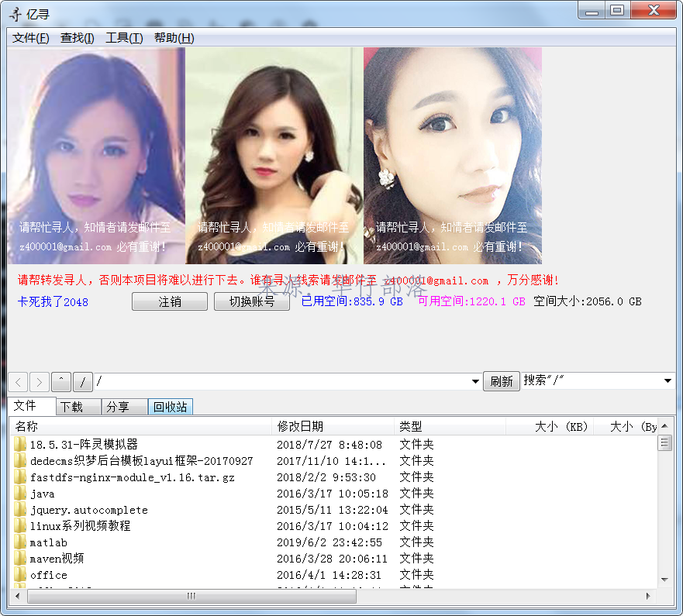Click the back navigation arrow button

18,381
